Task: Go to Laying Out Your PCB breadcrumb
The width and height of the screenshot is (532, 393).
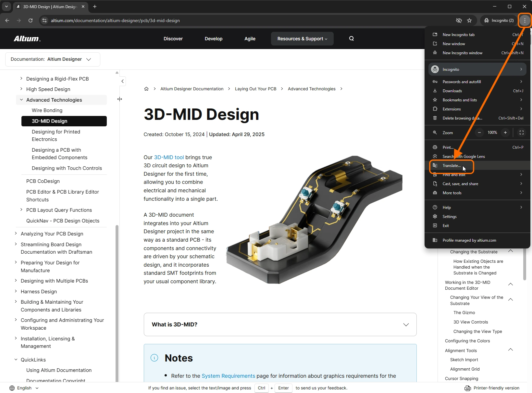Action: coord(255,89)
